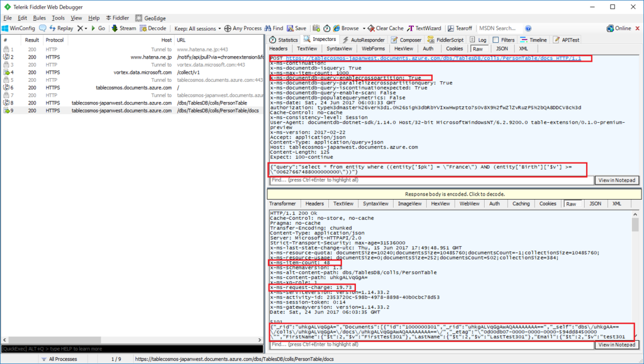Click the Result column header
Viewport: 644px width, 364px height.
point(32,40)
